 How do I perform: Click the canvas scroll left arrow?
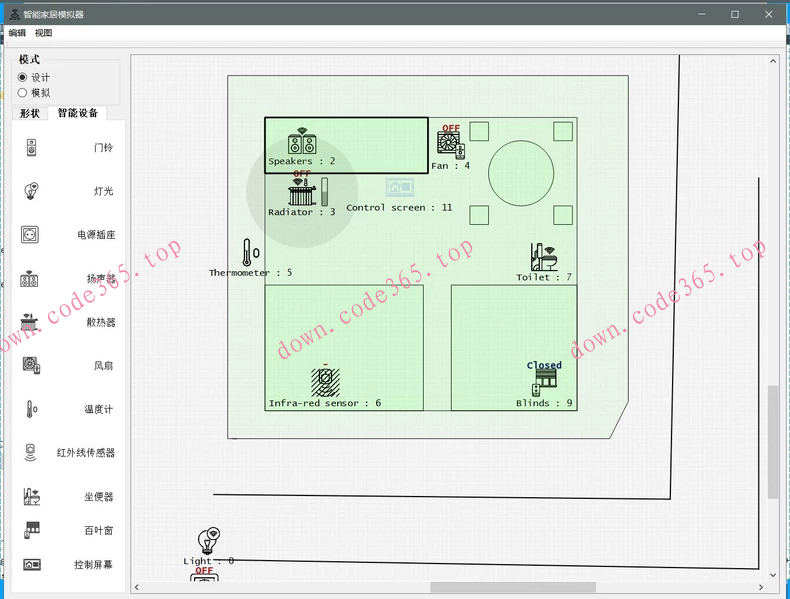click(137, 587)
